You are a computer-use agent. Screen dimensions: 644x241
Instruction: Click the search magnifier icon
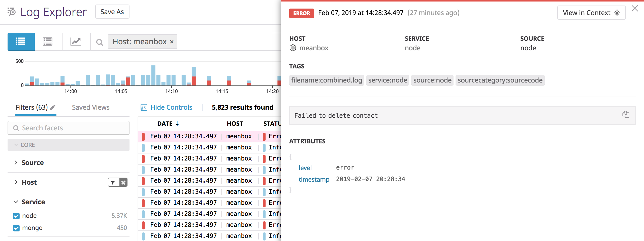coord(99,42)
